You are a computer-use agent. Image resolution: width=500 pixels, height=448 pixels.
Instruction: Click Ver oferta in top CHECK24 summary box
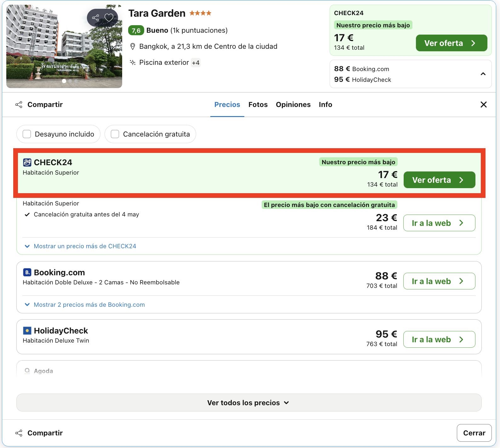(452, 43)
